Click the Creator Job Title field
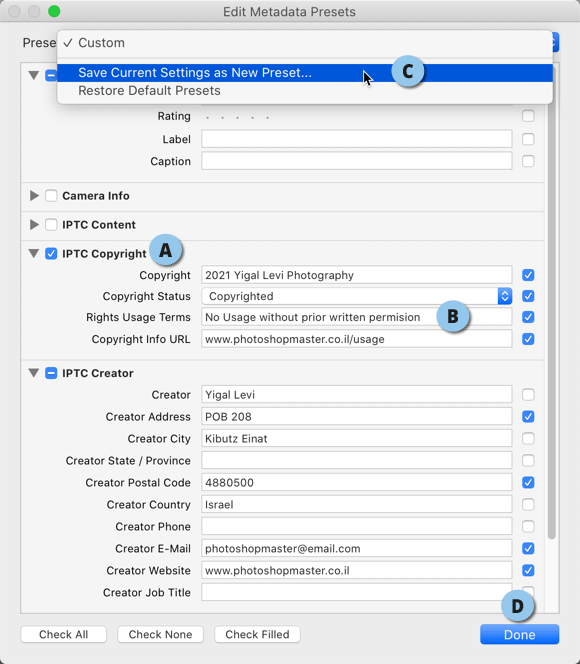580x664 pixels. pyautogui.click(x=357, y=592)
